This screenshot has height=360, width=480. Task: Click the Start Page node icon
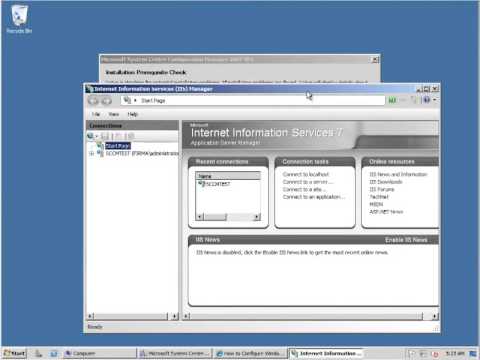(100, 145)
